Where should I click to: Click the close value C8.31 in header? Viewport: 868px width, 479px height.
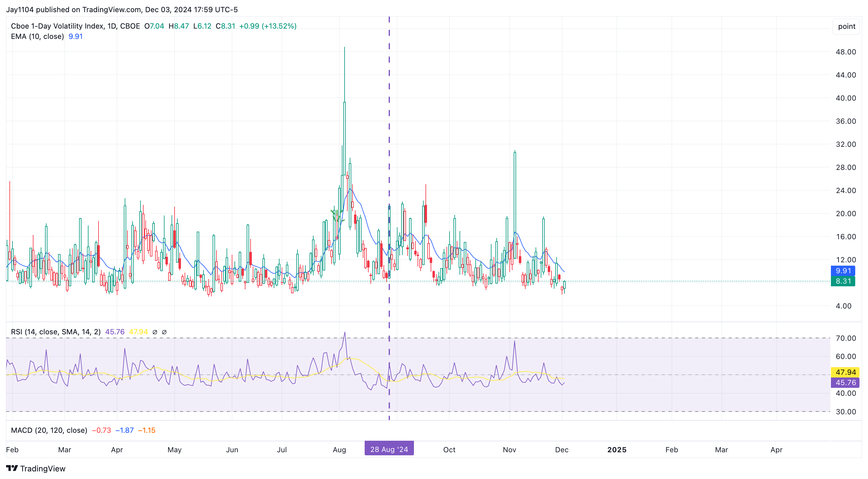point(225,26)
